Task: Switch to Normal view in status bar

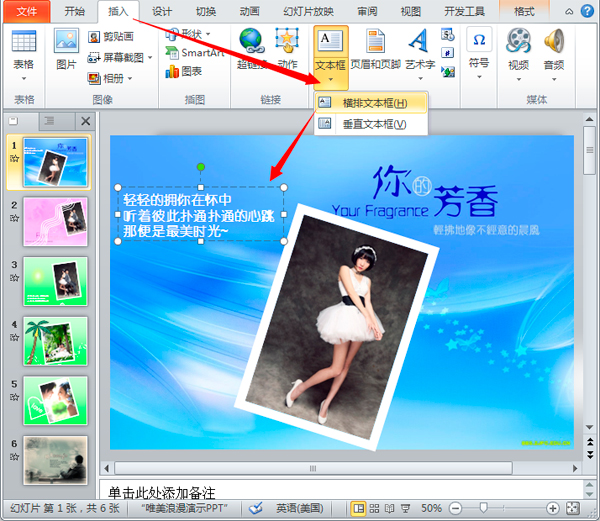Action: click(359, 508)
